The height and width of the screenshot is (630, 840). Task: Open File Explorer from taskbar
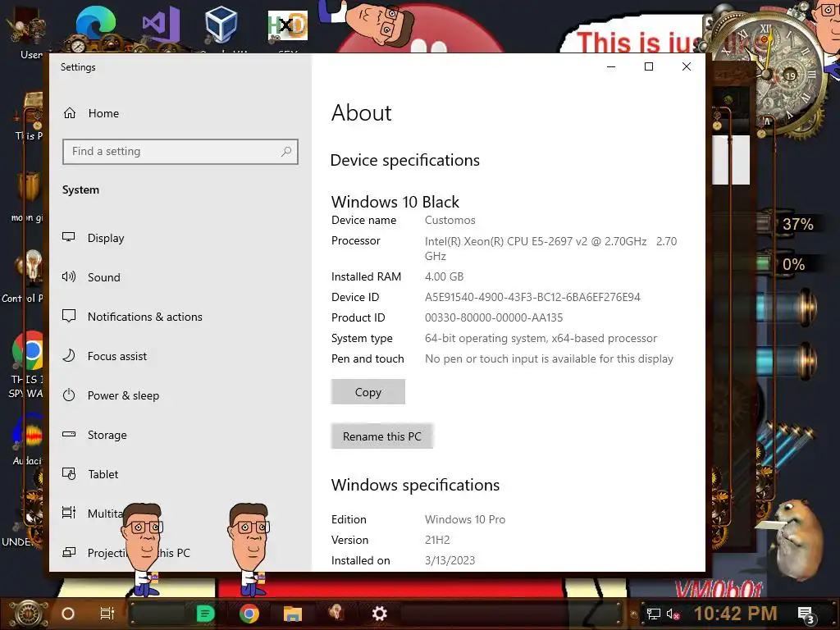click(x=293, y=614)
